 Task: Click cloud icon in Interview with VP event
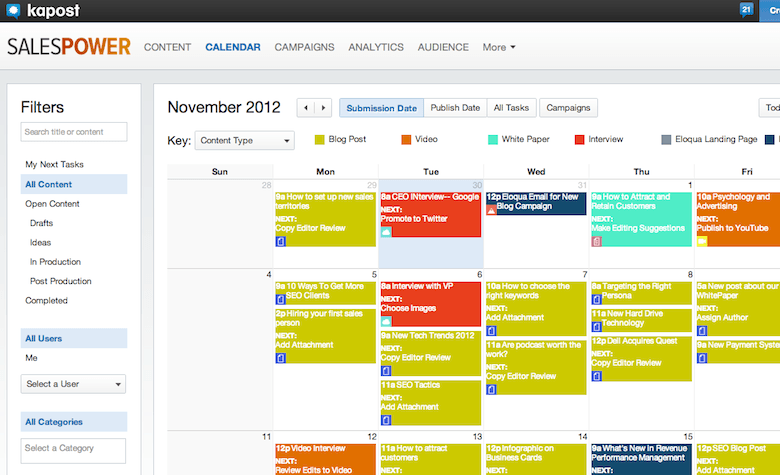click(386, 322)
